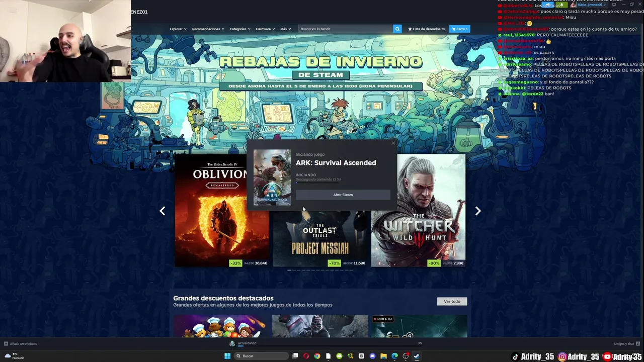
Task: Click Añadir un producto plus icon
Action: pyautogui.click(x=6, y=343)
